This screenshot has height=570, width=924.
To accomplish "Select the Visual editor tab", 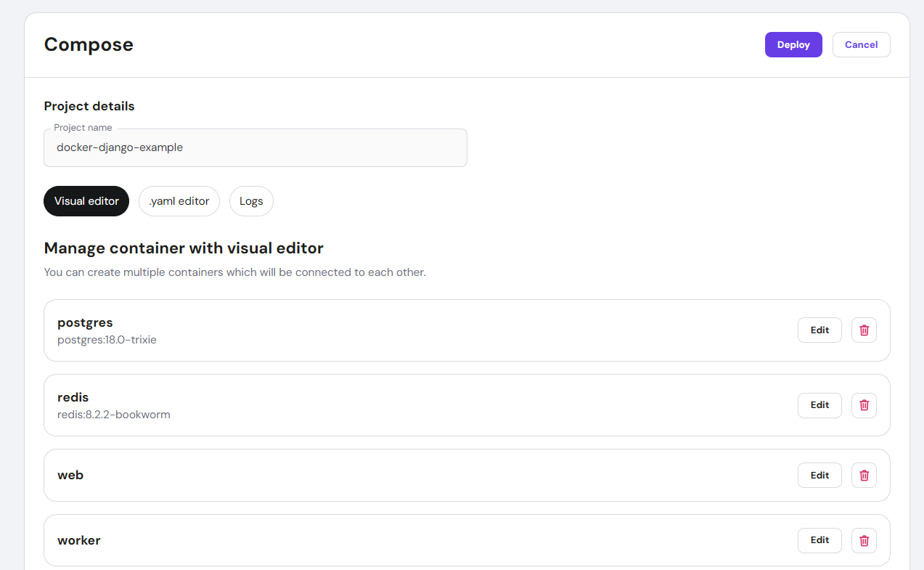I will click(x=86, y=201).
